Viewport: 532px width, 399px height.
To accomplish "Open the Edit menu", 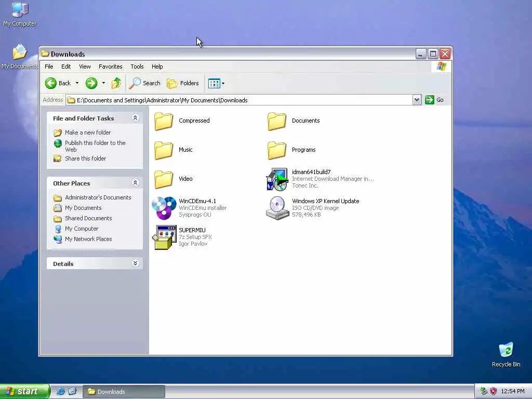I will (66, 66).
